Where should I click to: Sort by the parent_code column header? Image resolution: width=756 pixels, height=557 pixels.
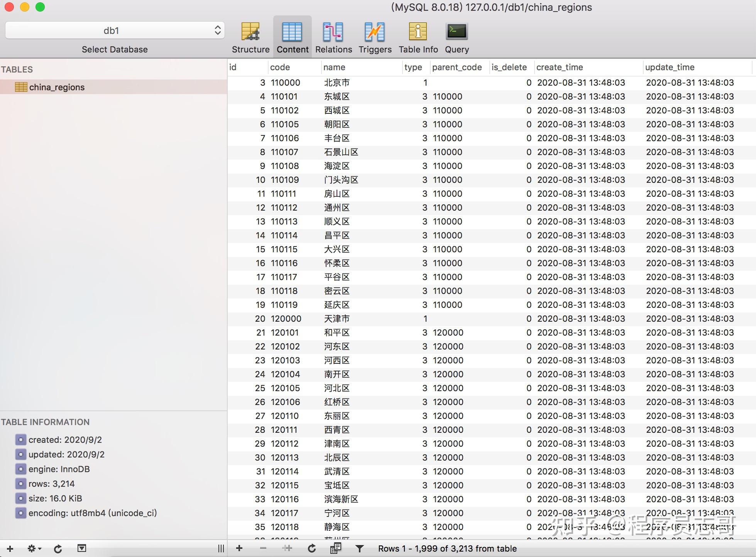click(460, 67)
